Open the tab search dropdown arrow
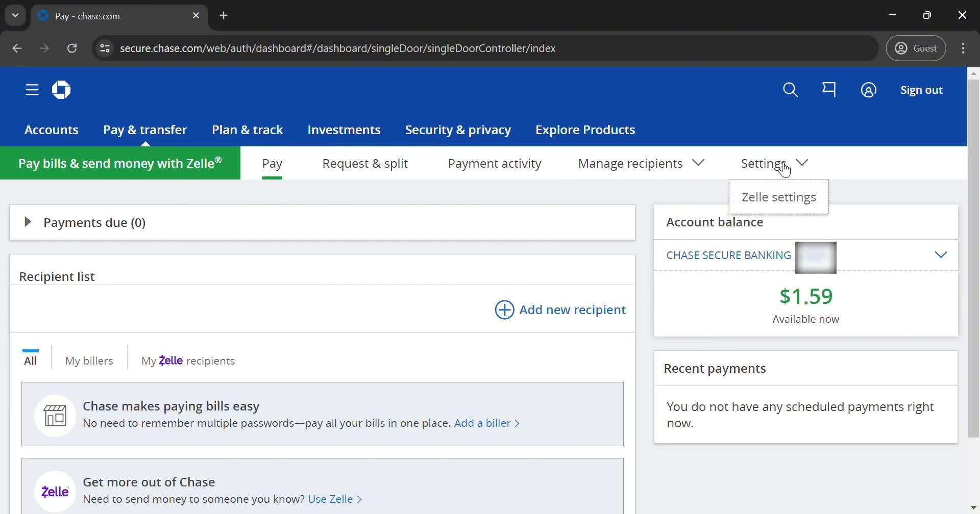980x514 pixels. (x=15, y=15)
